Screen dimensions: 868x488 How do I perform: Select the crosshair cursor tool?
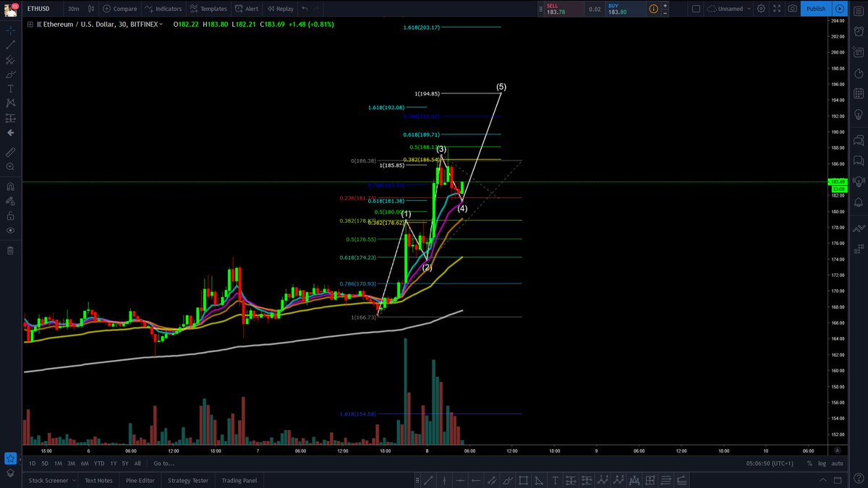(10, 30)
